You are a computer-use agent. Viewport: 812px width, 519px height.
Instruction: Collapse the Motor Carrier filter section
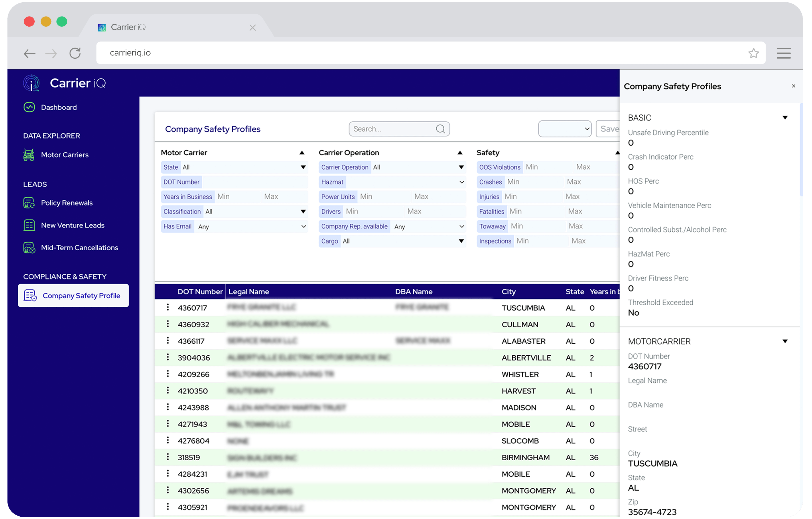click(x=302, y=153)
